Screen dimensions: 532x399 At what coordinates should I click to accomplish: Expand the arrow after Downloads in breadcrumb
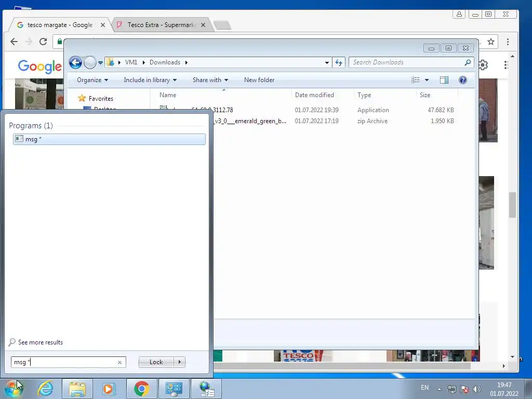coord(187,62)
